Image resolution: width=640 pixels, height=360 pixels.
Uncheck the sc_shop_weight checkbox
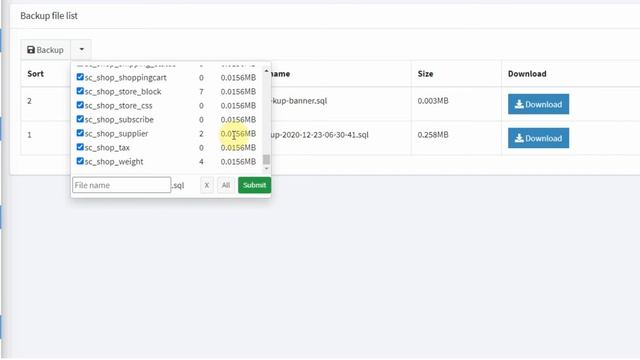tap(80, 161)
